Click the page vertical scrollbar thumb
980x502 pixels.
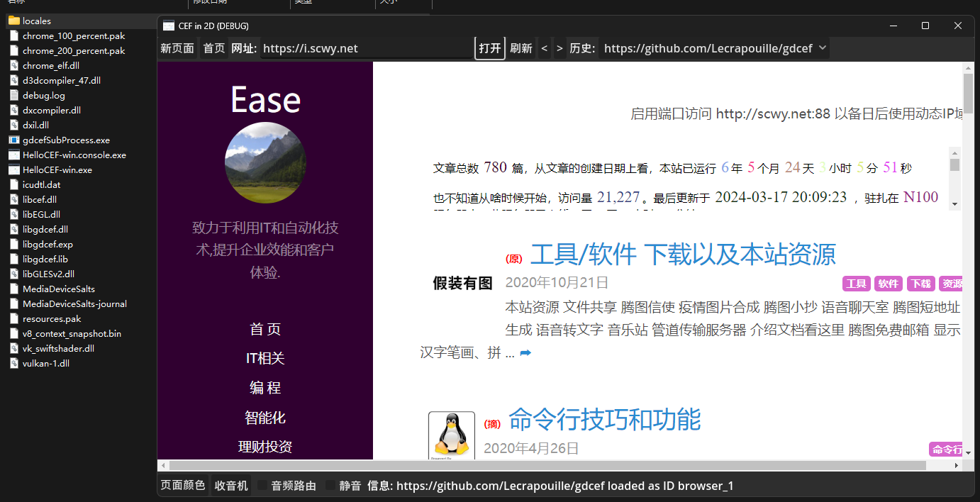(x=969, y=94)
